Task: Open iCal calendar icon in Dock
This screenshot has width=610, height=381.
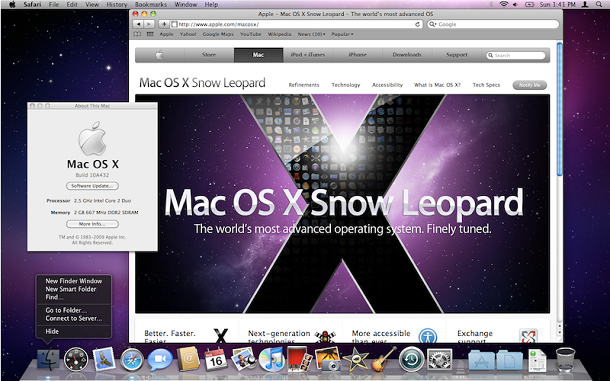Action: (216, 359)
